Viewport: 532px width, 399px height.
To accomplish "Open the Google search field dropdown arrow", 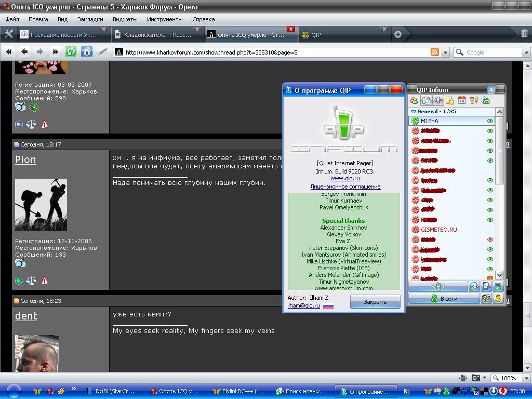I will 526,52.
